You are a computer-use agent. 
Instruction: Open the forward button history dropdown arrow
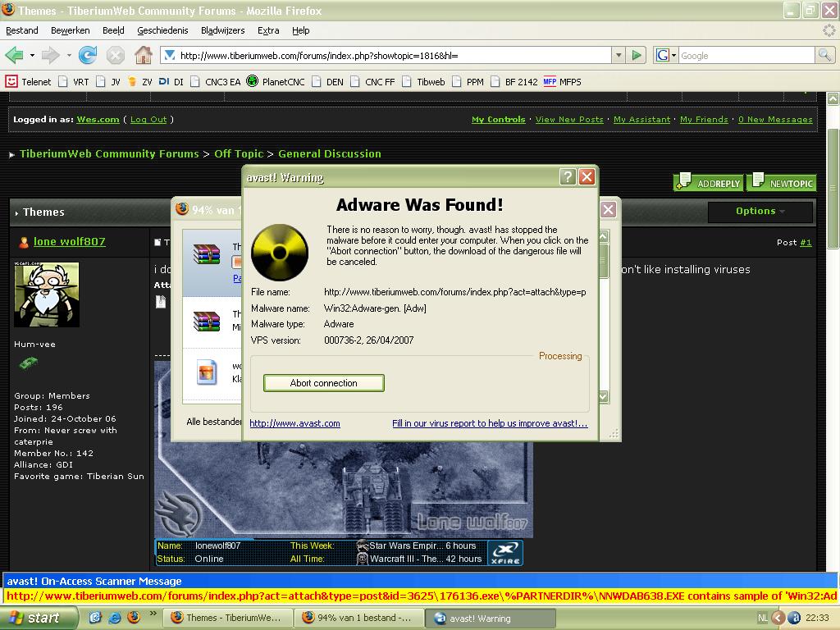(69, 55)
